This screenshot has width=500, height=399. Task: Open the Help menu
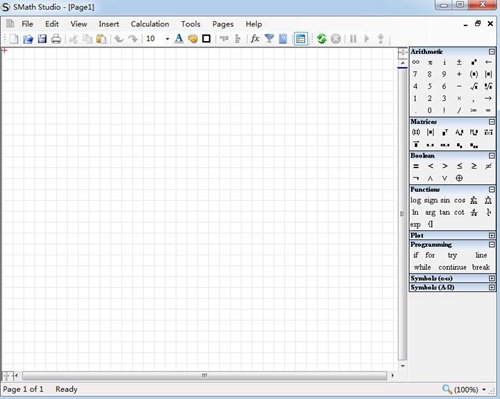tap(254, 24)
